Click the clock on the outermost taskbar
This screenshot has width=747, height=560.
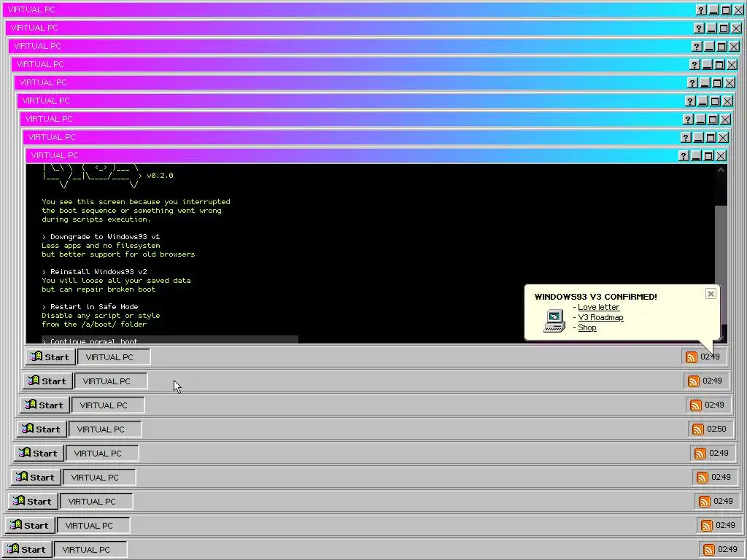click(x=727, y=549)
